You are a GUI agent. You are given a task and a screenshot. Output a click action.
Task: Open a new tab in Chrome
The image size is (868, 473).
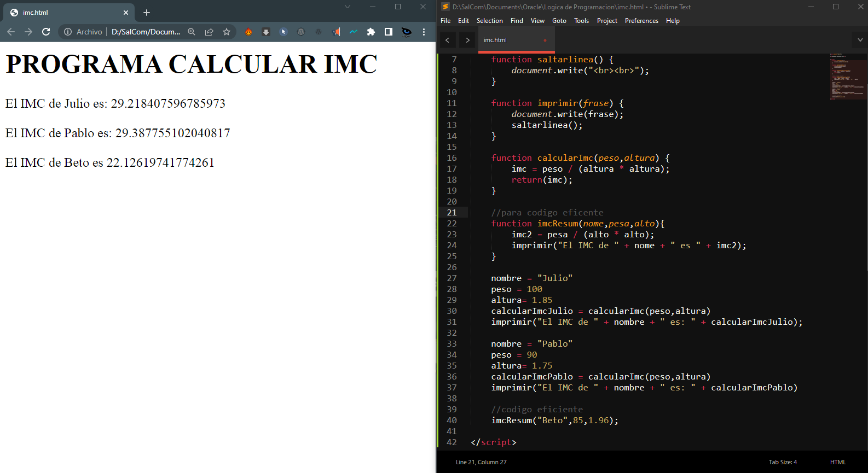(147, 12)
